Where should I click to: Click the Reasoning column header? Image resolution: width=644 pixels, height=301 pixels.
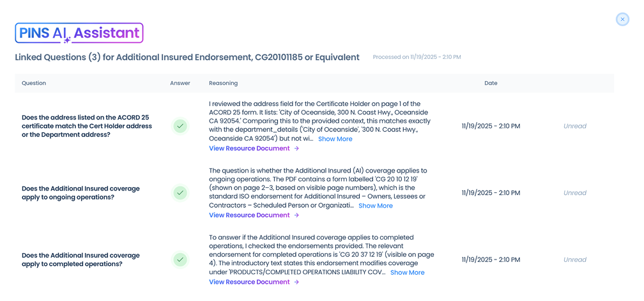click(223, 83)
